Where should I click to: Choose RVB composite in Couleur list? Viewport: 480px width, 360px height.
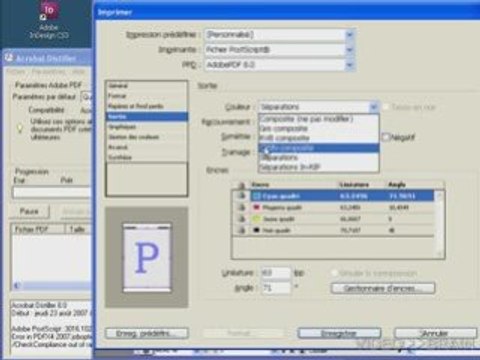[319, 138]
